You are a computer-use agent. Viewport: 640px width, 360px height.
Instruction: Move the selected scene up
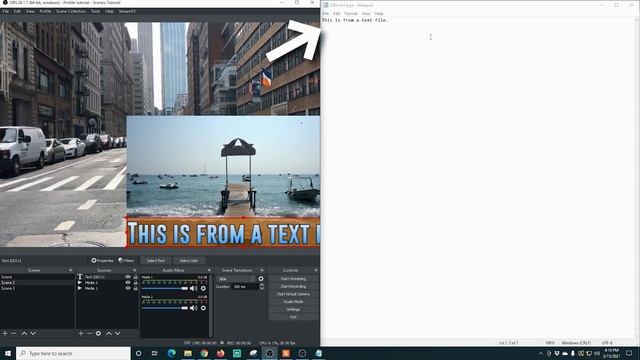(x=24, y=333)
